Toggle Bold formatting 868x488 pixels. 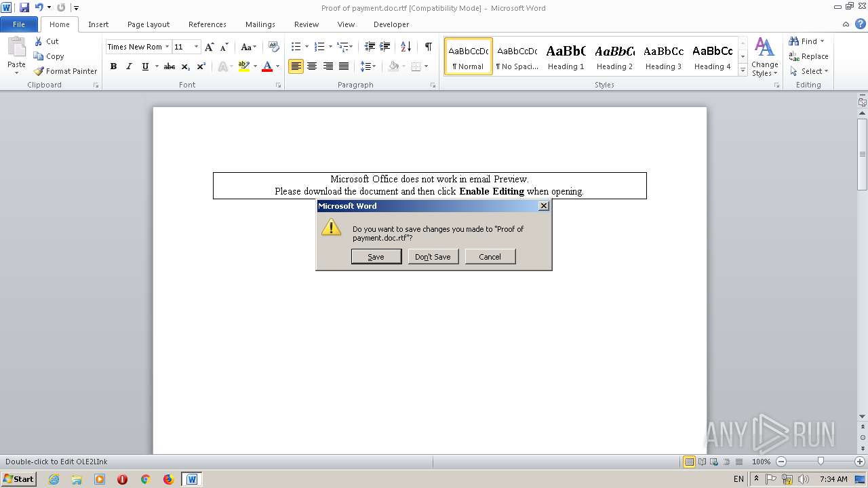click(x=113, y=66)
